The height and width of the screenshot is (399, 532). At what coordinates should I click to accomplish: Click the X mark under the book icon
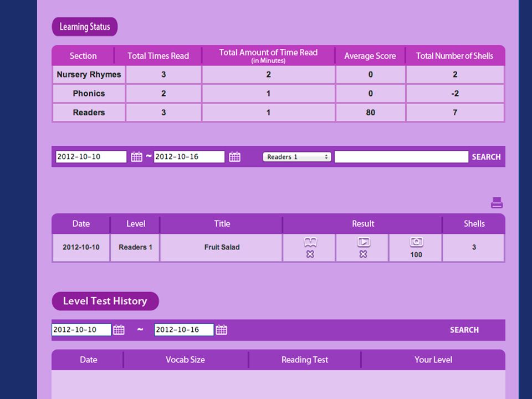[x=310, y=254]
